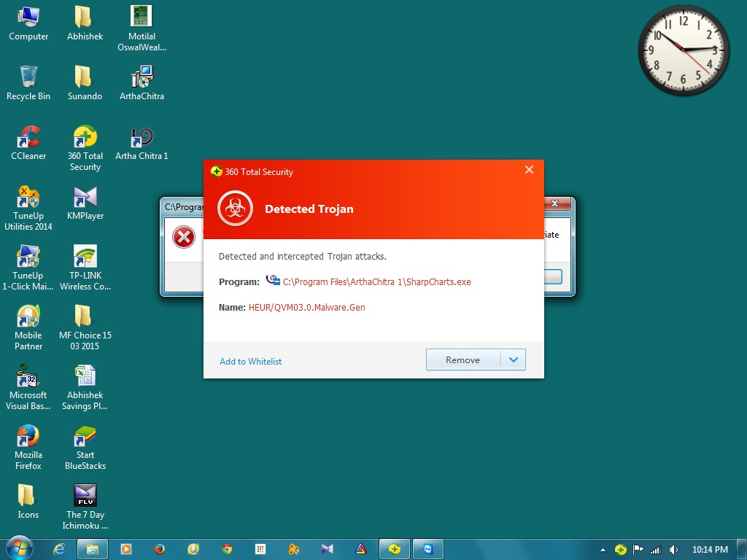Select the ArthaChitra installer icon

[x=142, y=83]
